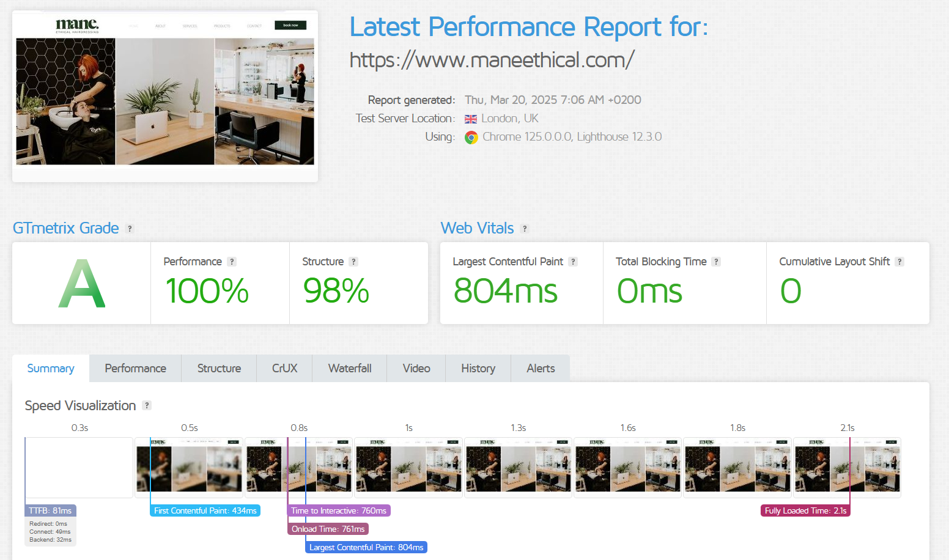
Task: Select the 1.6s filmstrip frame
Action: click(x=627, y=468)
